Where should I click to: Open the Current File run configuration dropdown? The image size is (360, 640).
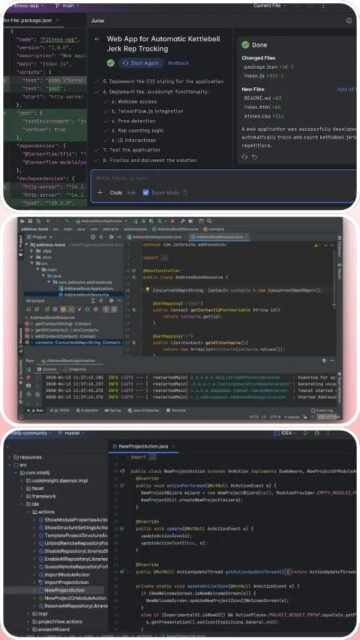coord(271,6)
